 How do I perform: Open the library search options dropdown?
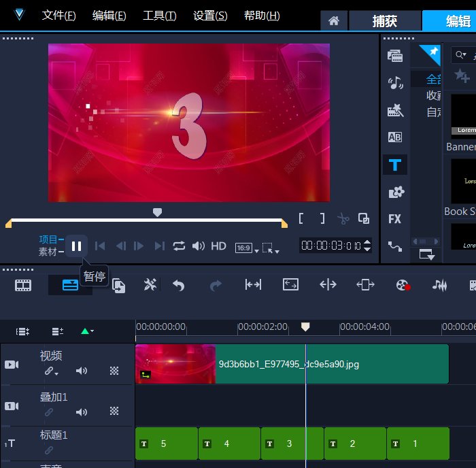[461, 55]
